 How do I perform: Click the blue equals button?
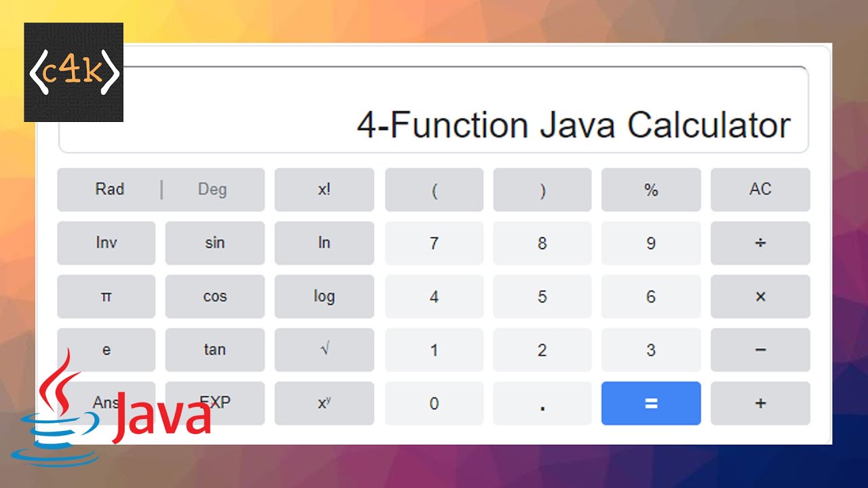[x=651, y=403]
